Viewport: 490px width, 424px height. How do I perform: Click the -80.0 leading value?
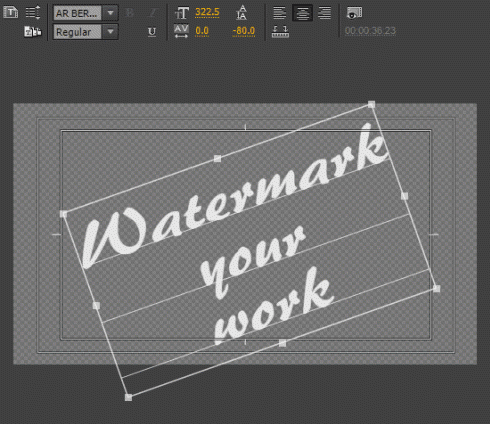pos(244,31)
